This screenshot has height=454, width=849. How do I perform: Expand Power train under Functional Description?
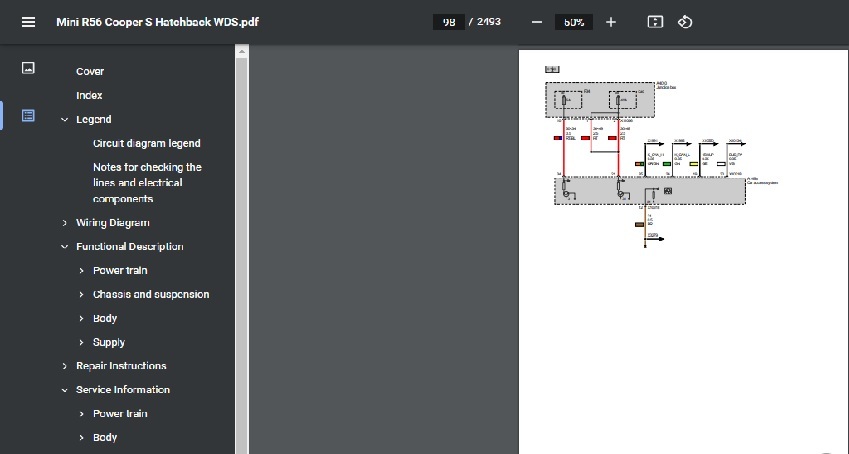[x=81, y=270]
